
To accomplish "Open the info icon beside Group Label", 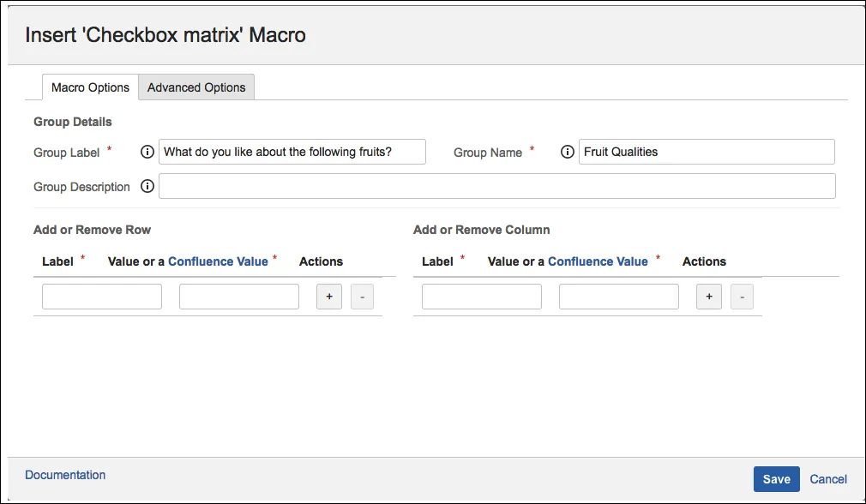I will (x=147, y=152).
